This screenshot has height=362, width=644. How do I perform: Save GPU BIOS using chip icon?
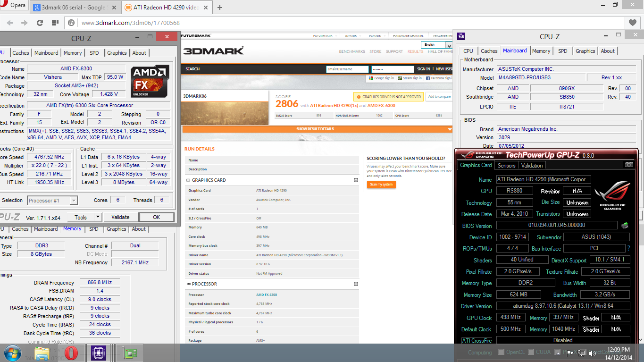[625, 226]
